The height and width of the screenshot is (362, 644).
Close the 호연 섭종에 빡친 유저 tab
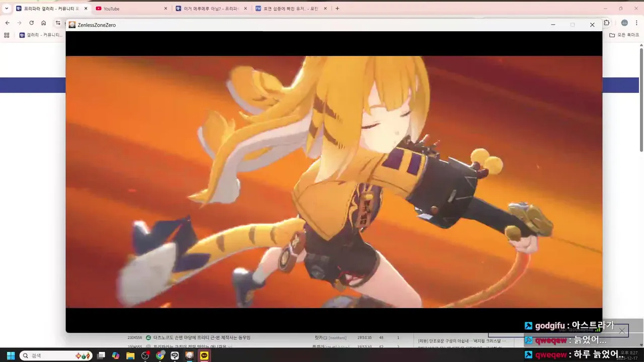pos(325,9)
